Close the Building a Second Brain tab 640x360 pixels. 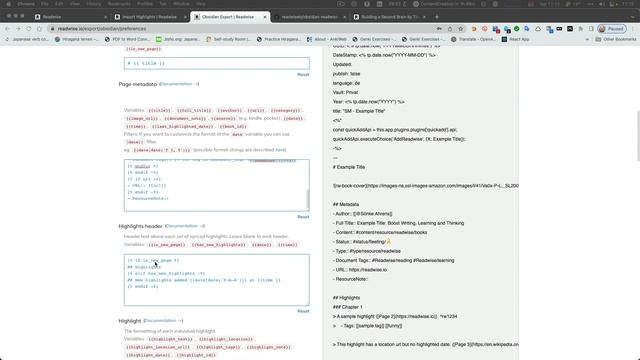pos(424,17)
